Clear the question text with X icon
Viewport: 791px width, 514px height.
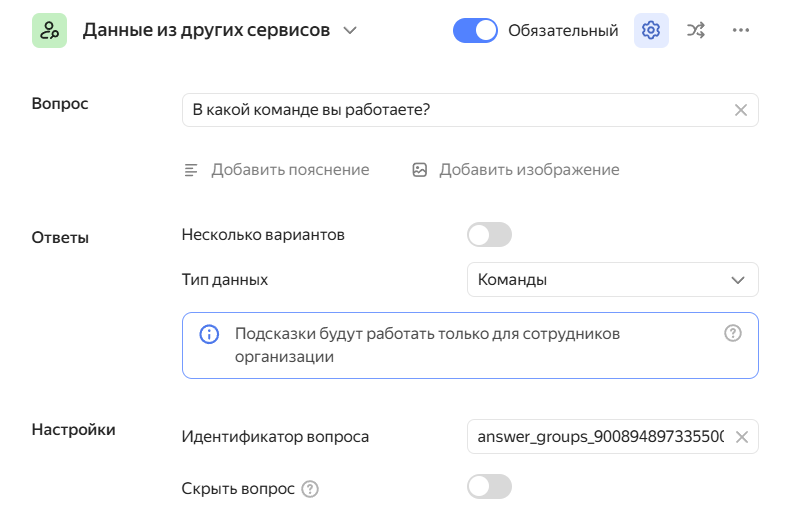click(741, 110)
